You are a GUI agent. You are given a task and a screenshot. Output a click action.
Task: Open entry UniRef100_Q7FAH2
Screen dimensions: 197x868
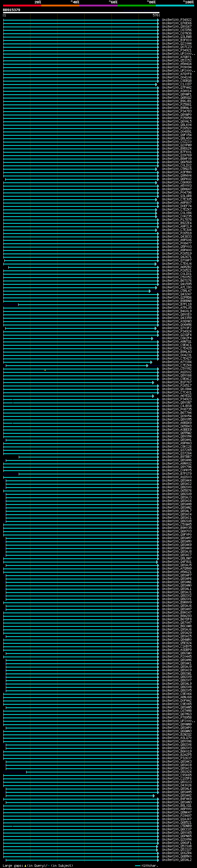(177, 88)
